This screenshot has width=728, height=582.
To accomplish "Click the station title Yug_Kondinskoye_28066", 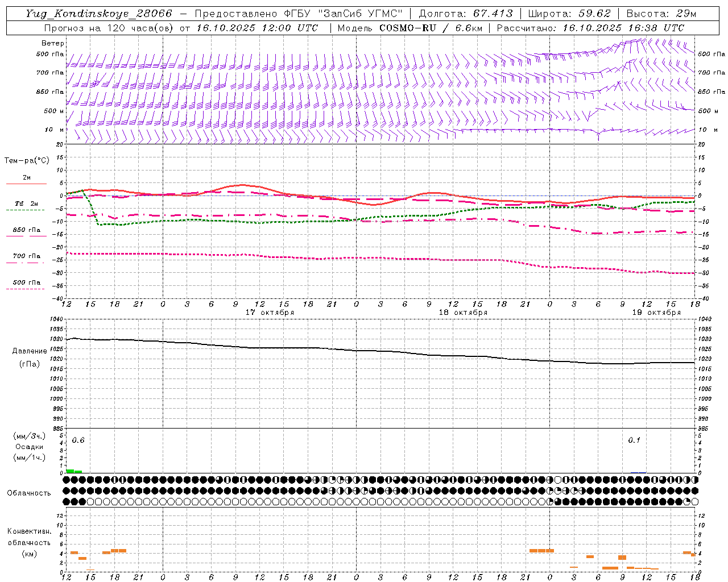I will 99,14.
